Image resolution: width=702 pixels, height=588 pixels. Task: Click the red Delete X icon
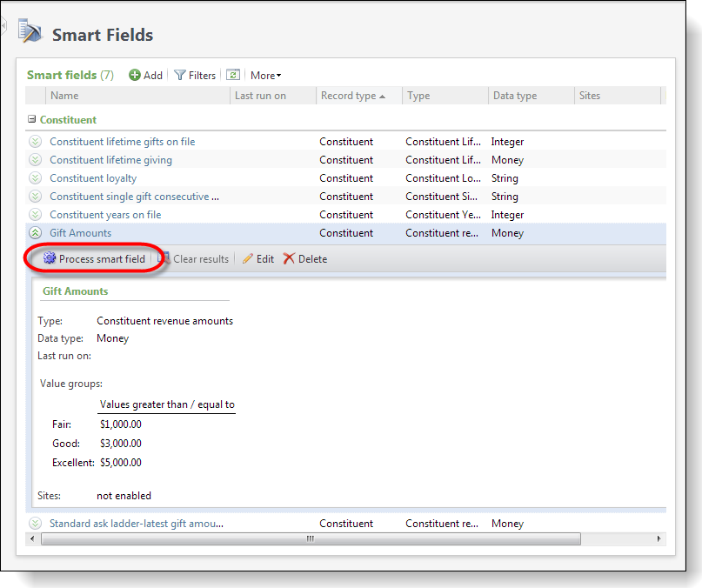(290, 259)
